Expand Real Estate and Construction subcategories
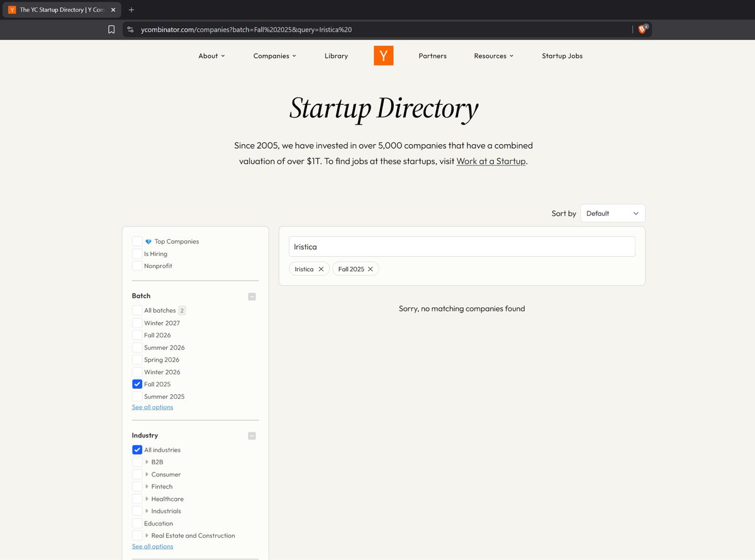The height and width of the screenshot is (560, 755). [147, 535]
